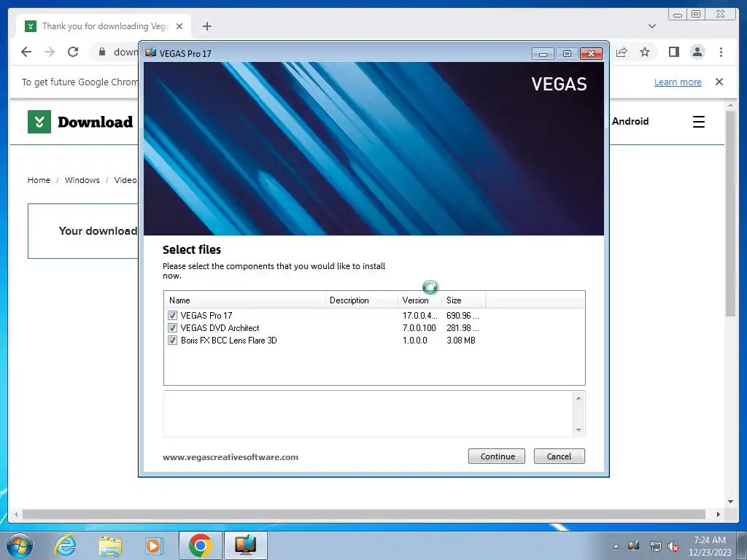Screen dimensions: 747x560
Task: Click description box scroll up arrow
Action: click(x=578, y=398)
